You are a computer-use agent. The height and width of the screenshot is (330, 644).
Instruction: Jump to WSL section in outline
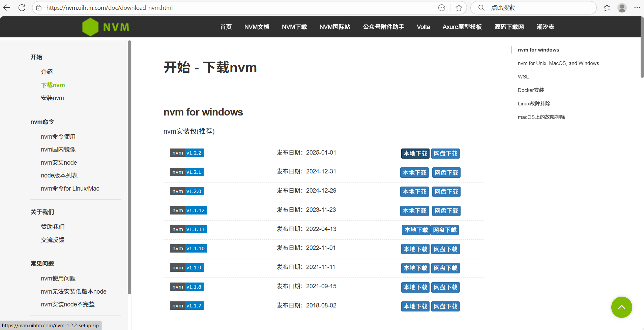523,77
